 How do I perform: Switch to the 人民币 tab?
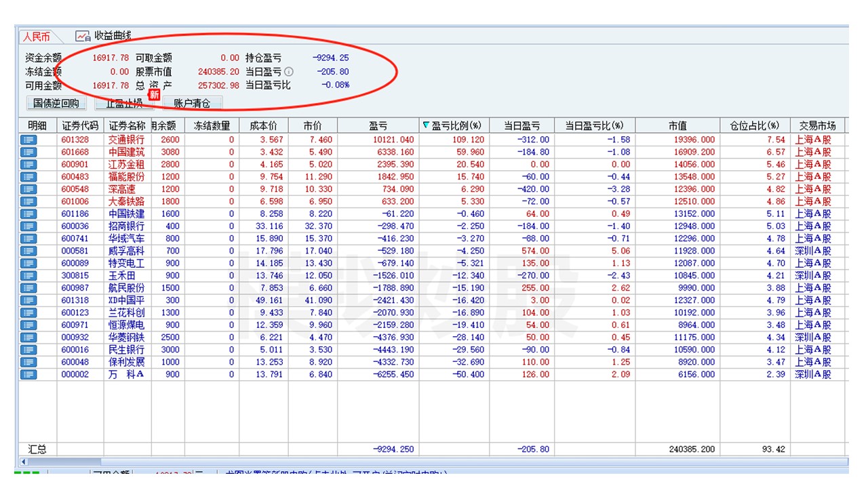click(x=37, y=37)
